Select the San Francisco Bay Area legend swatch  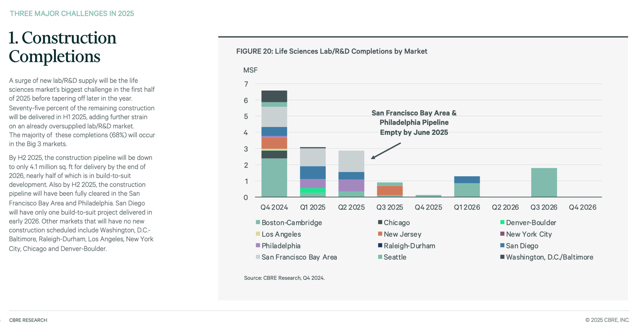257,257
